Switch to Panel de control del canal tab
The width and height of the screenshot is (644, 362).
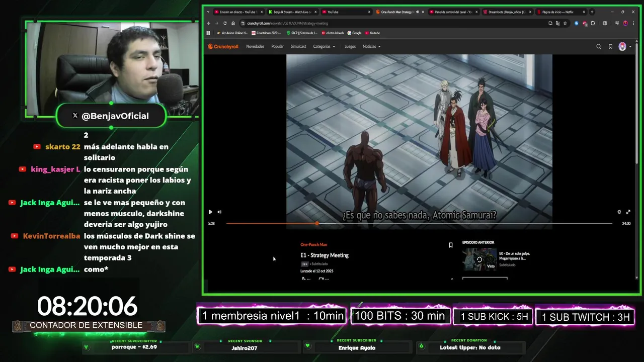(x=453, y=12)
